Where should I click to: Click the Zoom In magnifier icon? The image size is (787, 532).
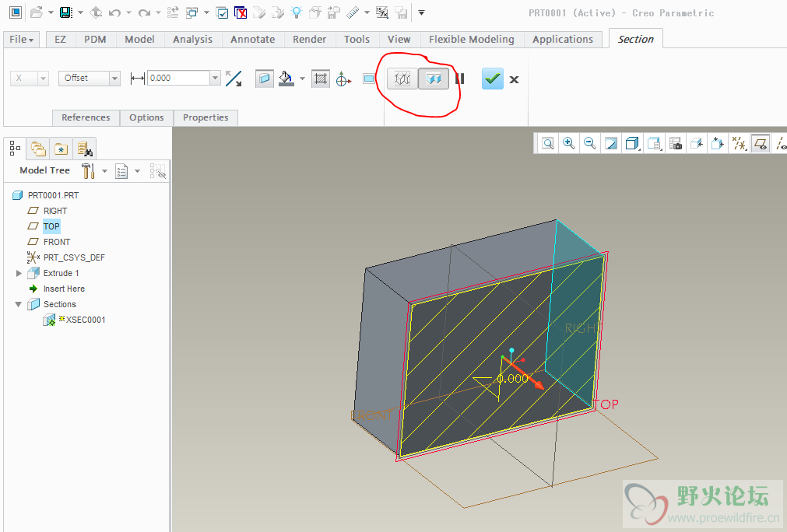click(569, 143)
